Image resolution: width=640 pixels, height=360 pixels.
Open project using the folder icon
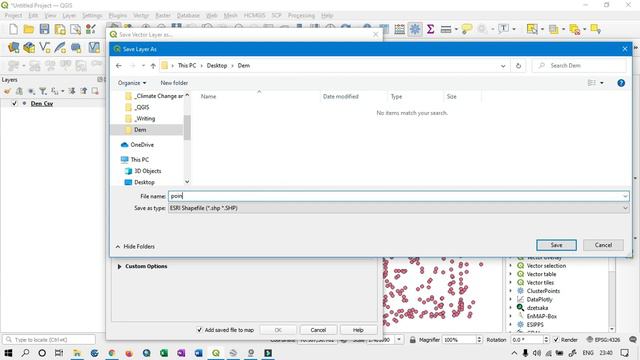[x=29, y=29]
